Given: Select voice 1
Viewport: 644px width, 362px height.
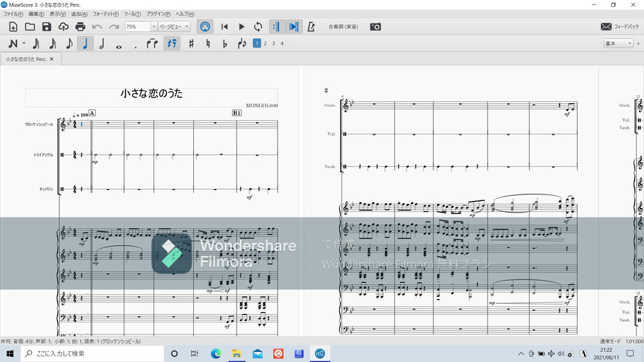Looking at the screenshot, I should coord(257,44).
